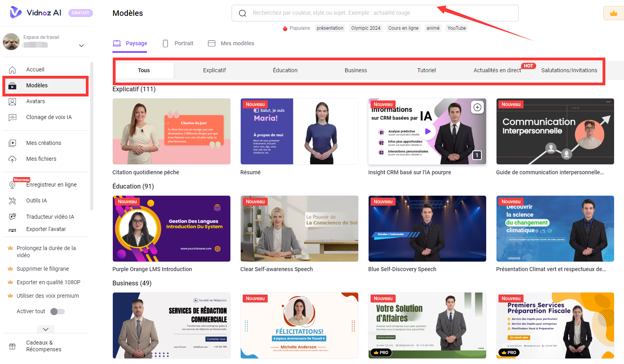Open Accueil home icon
624x364 pixels.
coord(12,70)
